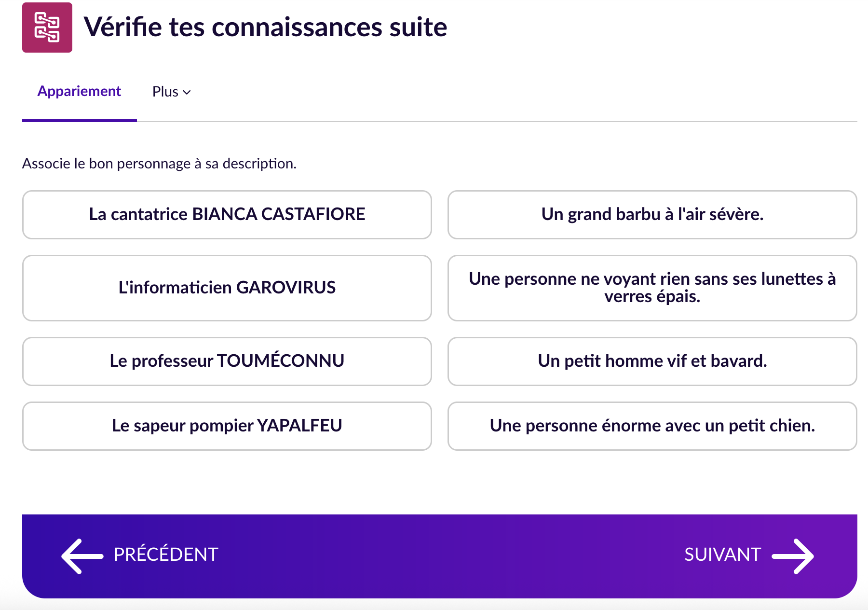Select 'Une personne énorme avec un petit chien'
Viewport: 868px width, 610px height.
tap(652, 426)
